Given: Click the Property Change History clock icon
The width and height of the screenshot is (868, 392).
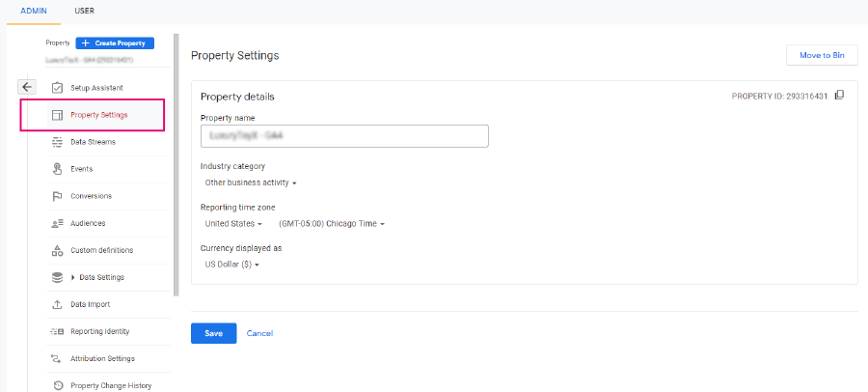Looking at the screenshot, I should [x=58, y=385].
